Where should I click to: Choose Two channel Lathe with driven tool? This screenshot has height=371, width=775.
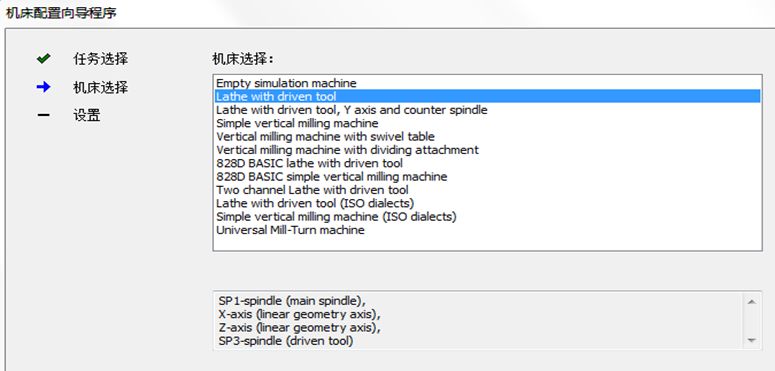click(x=487, y=190)
